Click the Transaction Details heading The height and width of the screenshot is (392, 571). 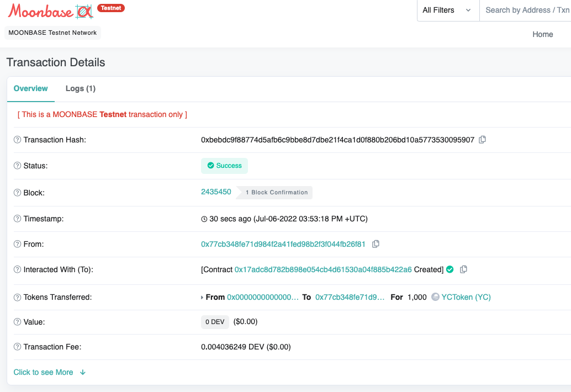point(56,62)
